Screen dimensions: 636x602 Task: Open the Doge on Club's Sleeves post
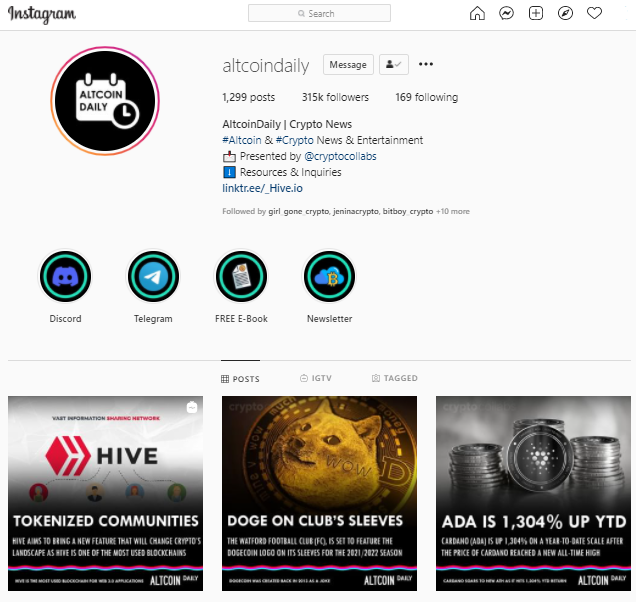[319, 493]
